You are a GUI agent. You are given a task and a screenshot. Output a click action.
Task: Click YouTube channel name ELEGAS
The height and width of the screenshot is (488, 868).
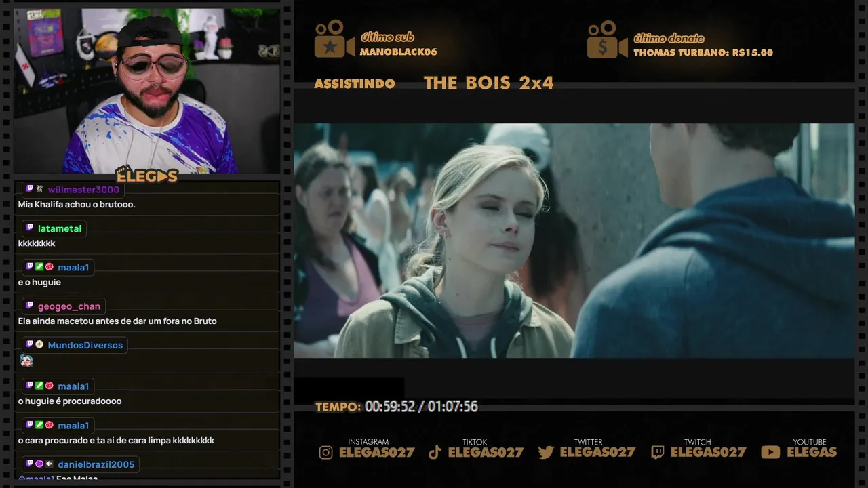click(812, 452)
